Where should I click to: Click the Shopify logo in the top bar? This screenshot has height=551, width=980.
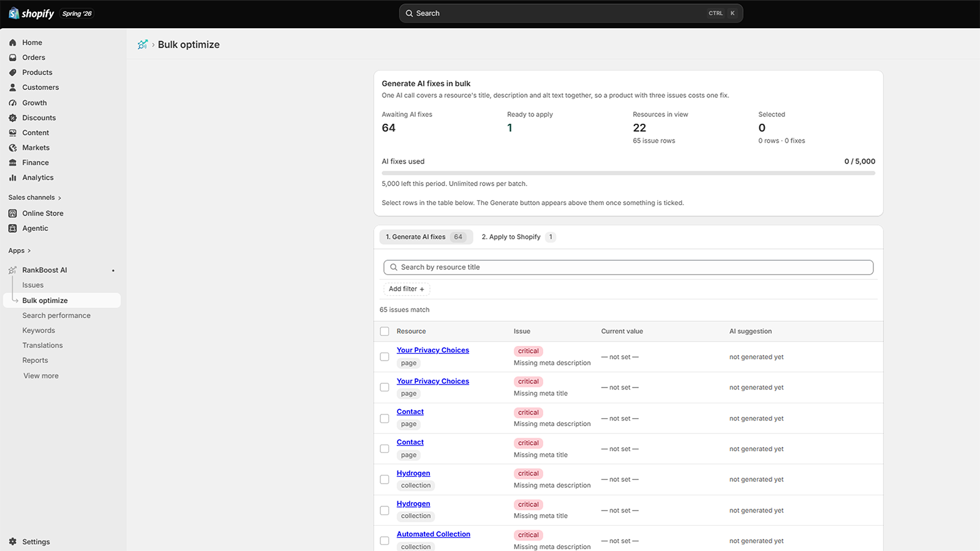pos(31,13)
